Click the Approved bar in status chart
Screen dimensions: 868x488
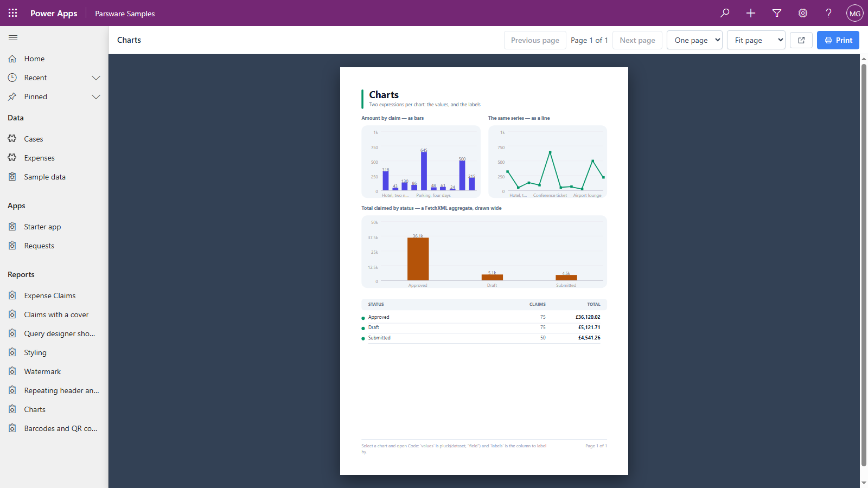tap(418, 259)
